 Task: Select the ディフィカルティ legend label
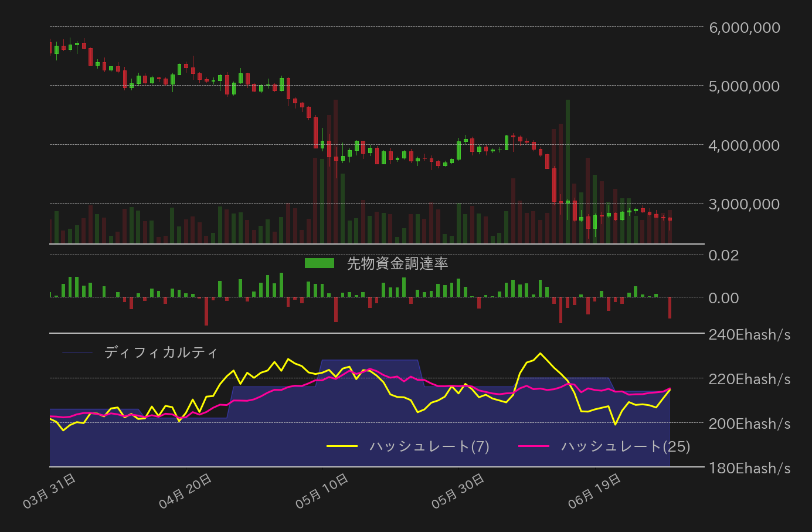(x=161, y=353)
